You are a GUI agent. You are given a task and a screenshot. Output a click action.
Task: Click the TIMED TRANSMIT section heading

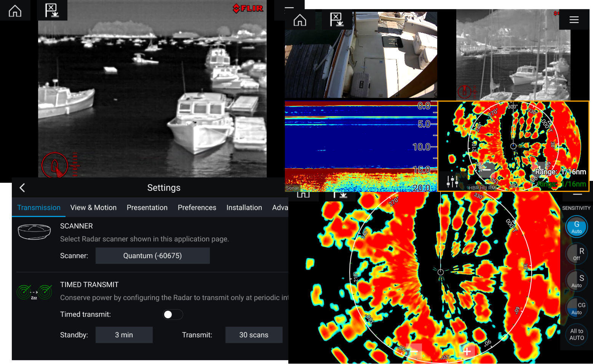[90, 284]
